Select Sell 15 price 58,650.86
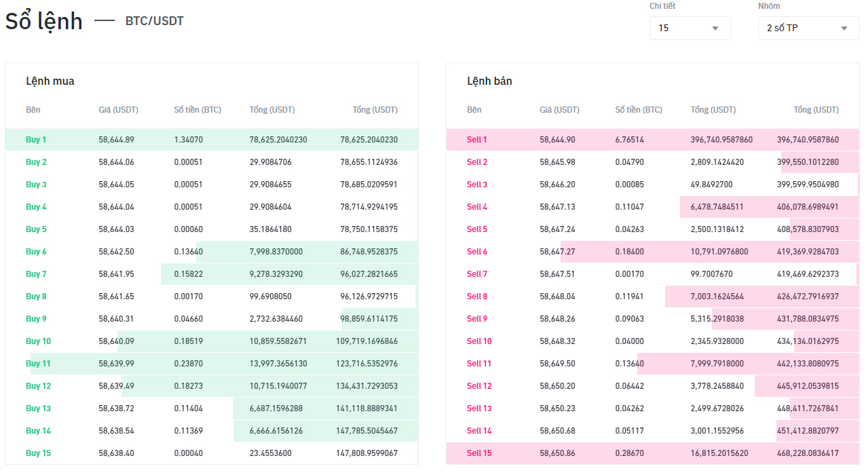This screenshot has width=868, height=475. pos(557,453)
